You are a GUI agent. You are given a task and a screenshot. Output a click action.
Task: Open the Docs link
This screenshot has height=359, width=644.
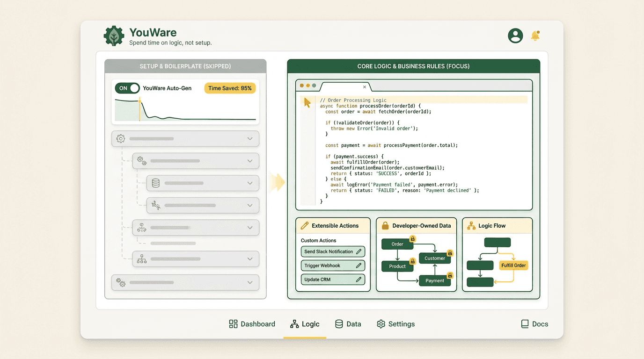(x=534, y=324)
